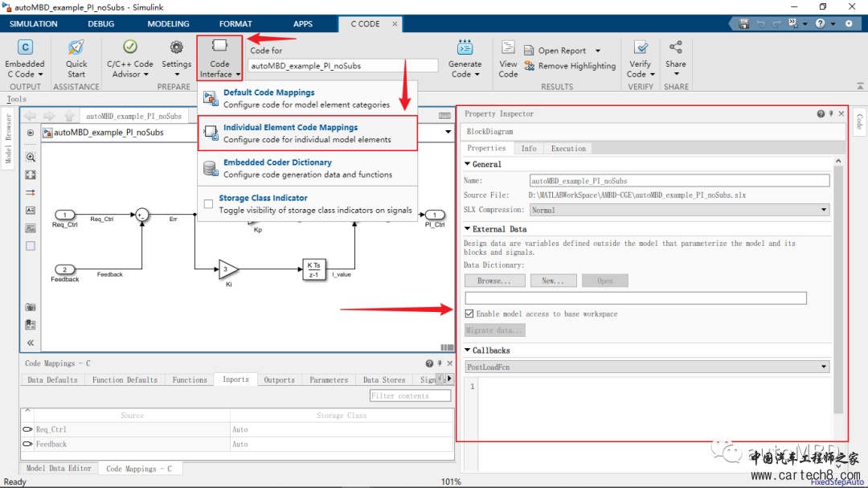868x488 pixels.
Task: Open Embedded Coder Dictionary from the menu
Action: (307, 168)
